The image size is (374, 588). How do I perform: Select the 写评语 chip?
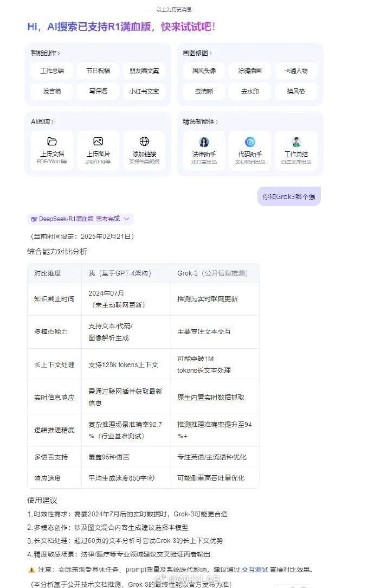pyautogui.click(x=98, y=91)
